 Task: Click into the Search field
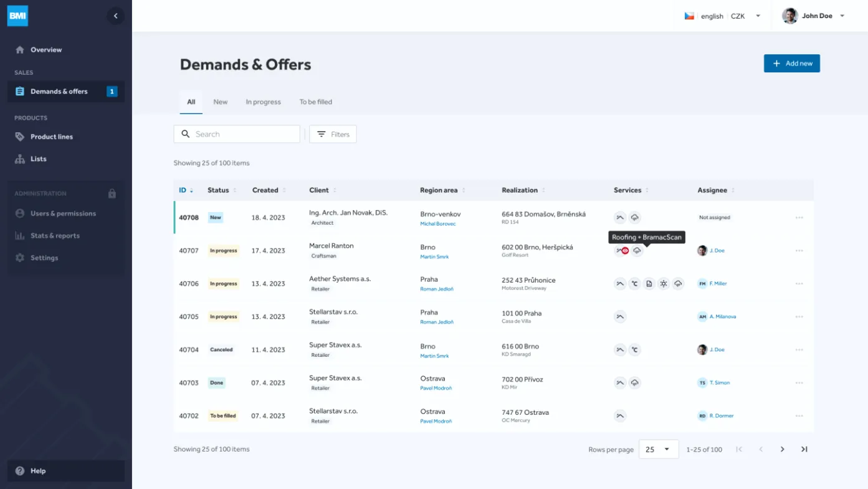[243, 134]
